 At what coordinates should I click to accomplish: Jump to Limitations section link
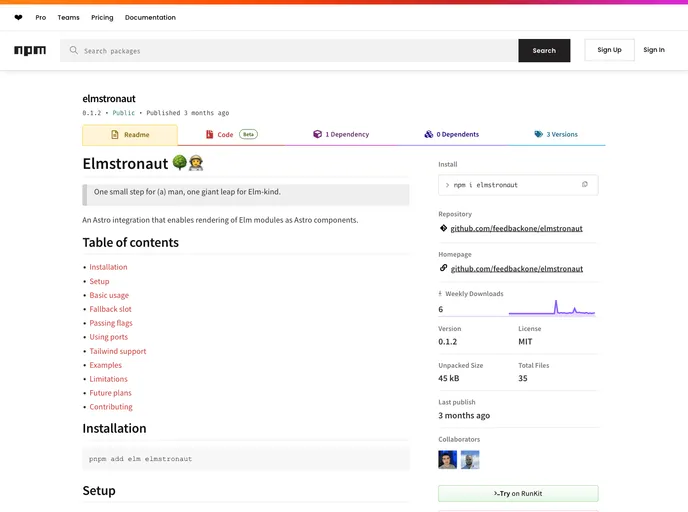click(x=108, y=379)
